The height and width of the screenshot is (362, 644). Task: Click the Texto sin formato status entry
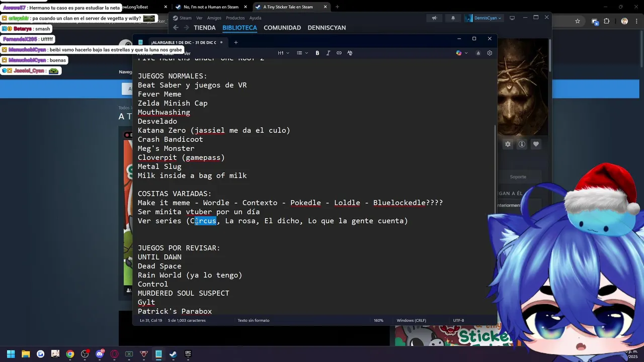tap(253, 320)
